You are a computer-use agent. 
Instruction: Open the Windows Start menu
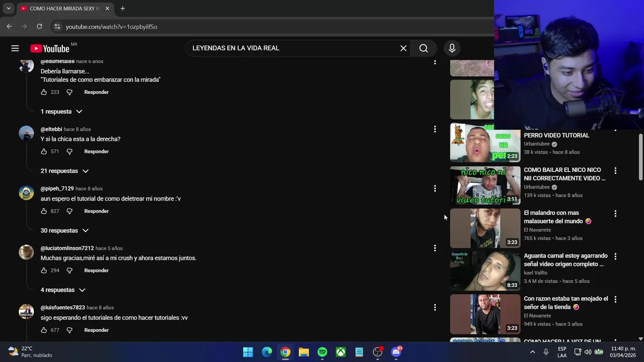(248, 352)
